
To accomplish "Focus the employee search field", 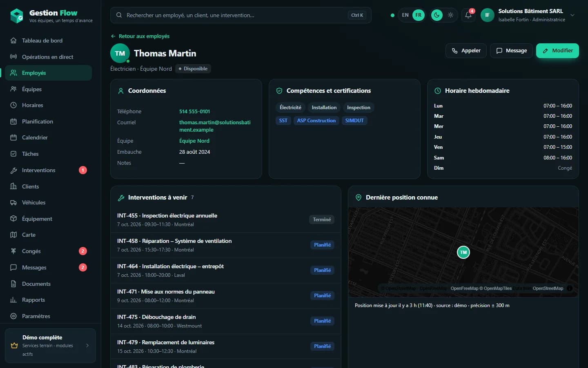I will point(241,15).
